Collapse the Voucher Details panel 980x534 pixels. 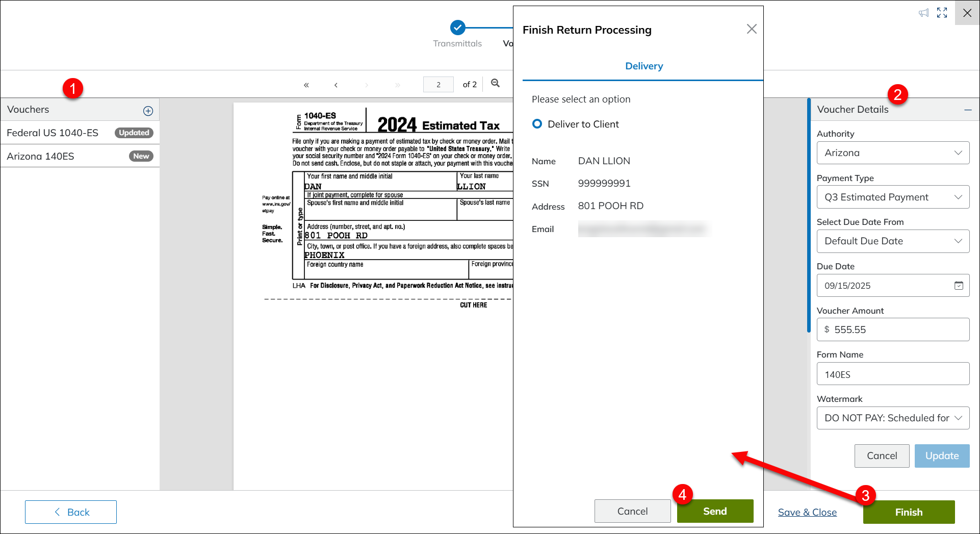[x=968, y=110]
